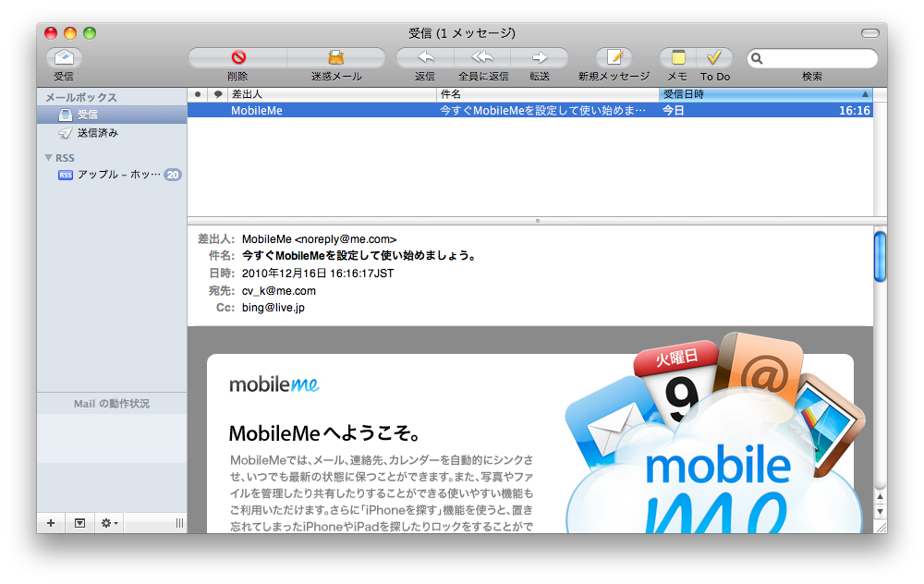Sort by the flag/bubble column header
The height and width of the screenshot is (584, 924).
tap(218, 94)
